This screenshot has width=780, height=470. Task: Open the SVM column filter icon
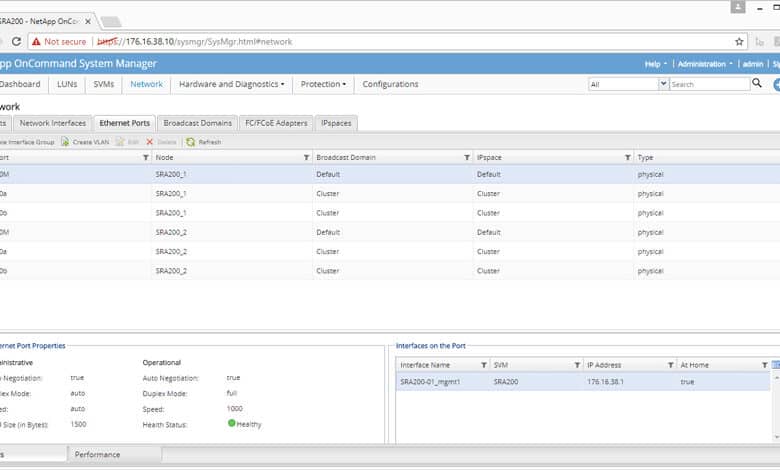click(x=577, y=365)
